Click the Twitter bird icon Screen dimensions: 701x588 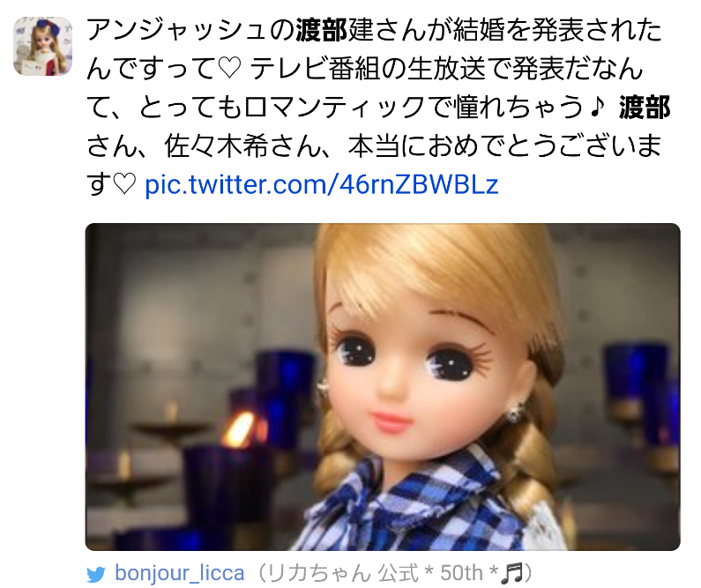pos(96,574)
